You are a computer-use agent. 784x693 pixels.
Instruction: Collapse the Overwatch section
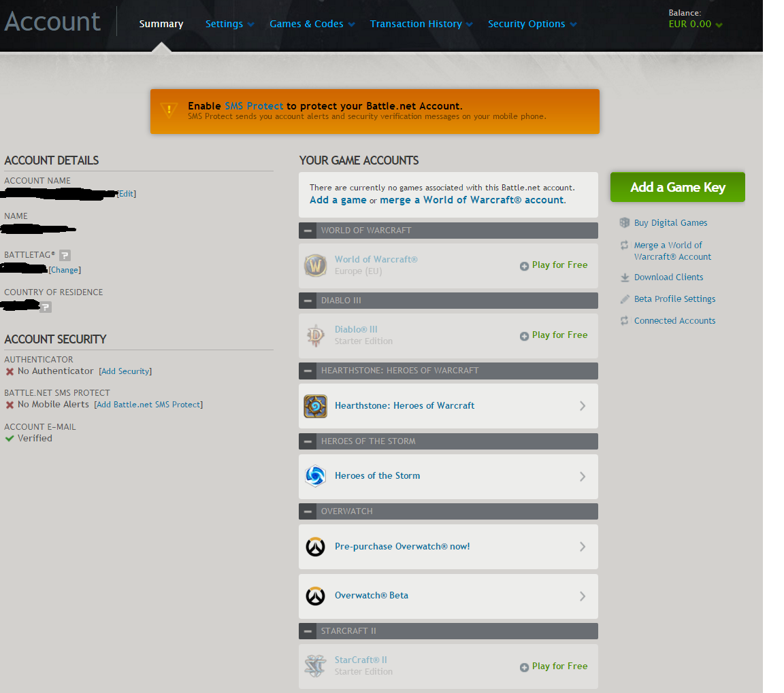pos(308,511)
